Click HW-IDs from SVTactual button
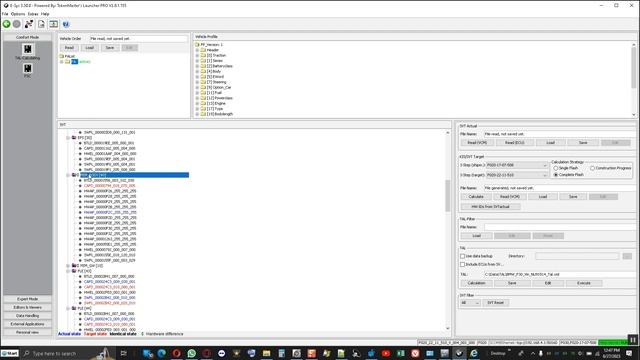The width and height of the screenshot is (640, 360). tap(490, 207)
